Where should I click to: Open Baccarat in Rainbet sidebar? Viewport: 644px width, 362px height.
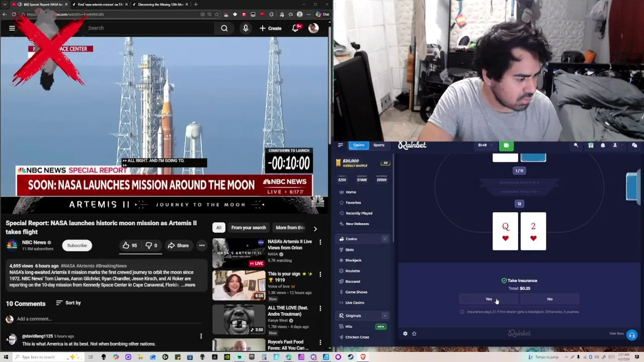pos(353,282)
